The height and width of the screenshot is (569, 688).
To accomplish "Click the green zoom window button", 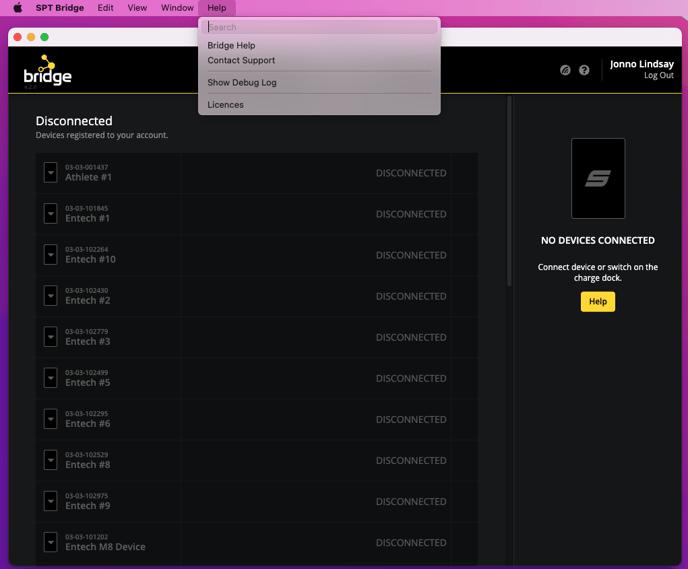I will coord(44,37).
